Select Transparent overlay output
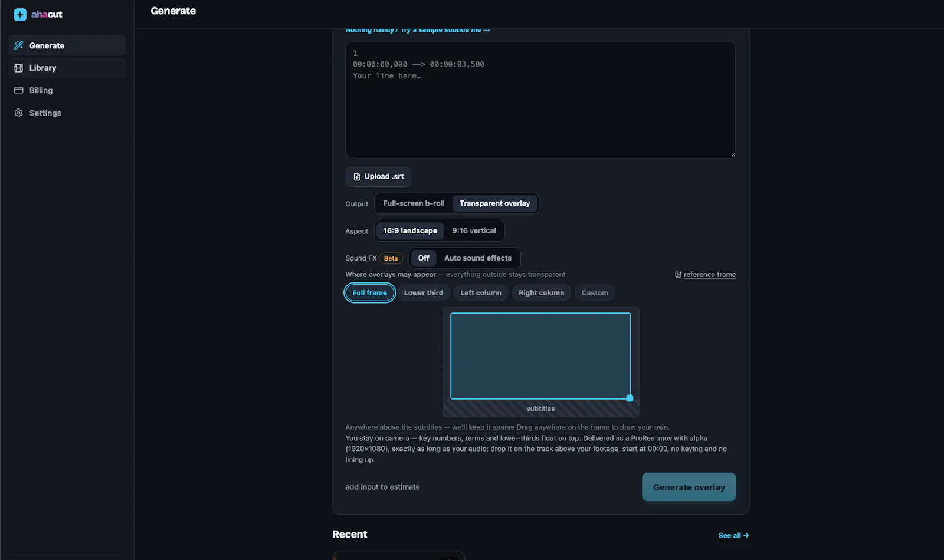Viewport: 944px width, 560px height. coord(495,203)
